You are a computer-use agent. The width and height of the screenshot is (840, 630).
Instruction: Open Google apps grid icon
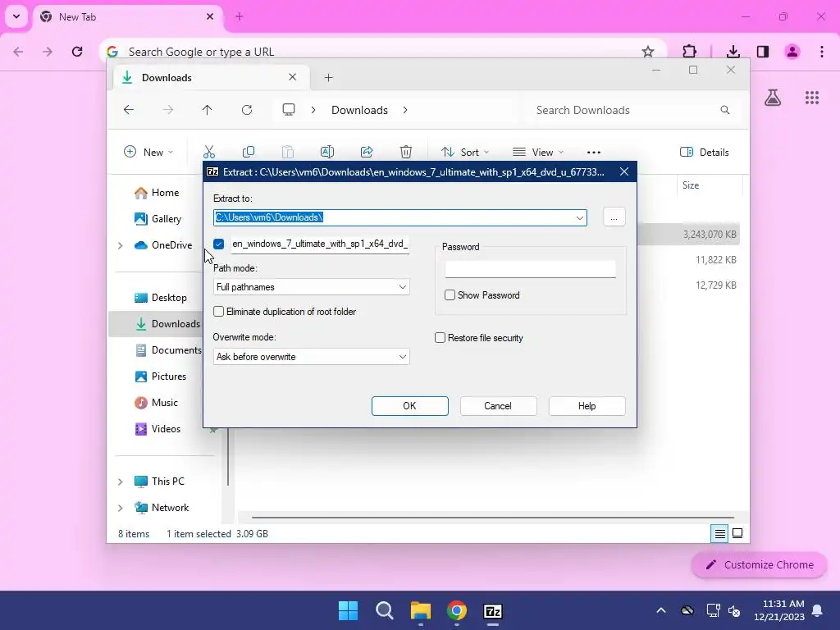tap(812, 98)
